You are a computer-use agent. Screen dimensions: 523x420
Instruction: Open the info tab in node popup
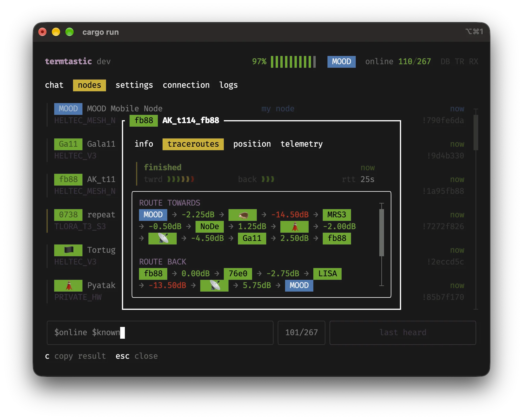click(144, 144)
